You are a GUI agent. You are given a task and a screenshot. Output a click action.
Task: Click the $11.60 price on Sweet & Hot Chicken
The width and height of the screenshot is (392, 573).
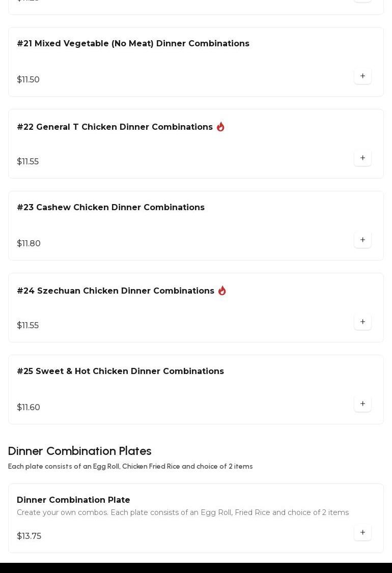[29, 408]
